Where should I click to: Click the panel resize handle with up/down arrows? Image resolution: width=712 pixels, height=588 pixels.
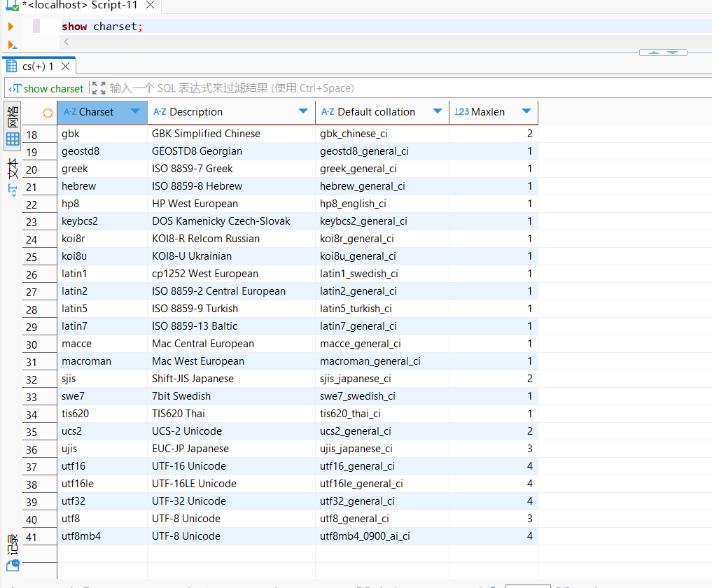pos(662,52)
